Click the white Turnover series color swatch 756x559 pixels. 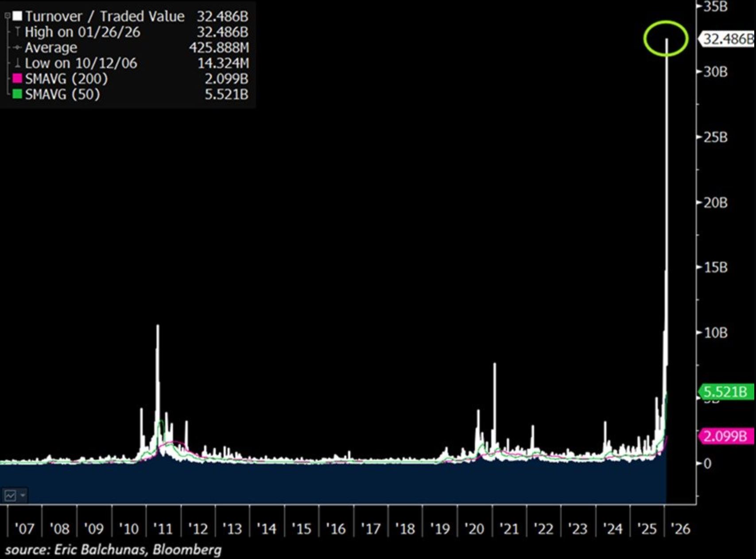[17, 16]
